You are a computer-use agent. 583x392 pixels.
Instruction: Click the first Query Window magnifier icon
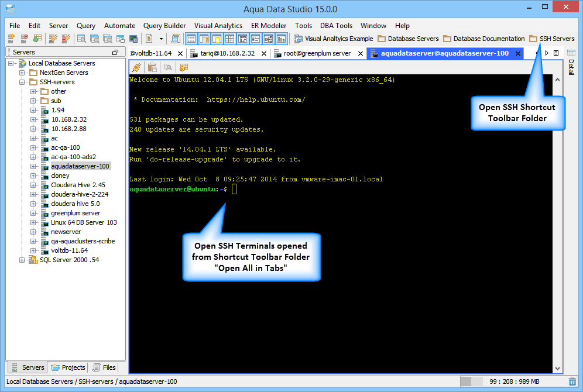click(x=81, y=38)
